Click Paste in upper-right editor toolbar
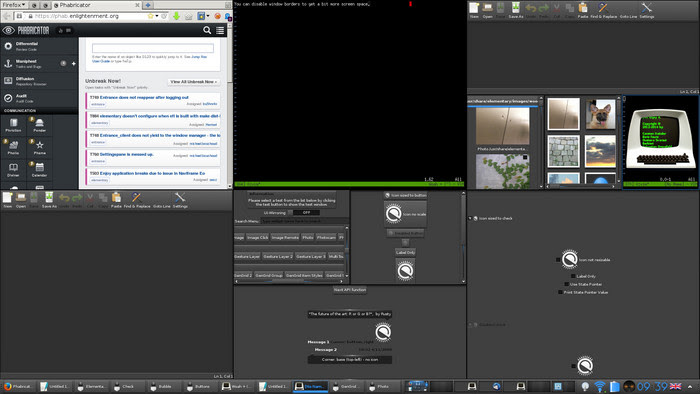 [583, 10]
